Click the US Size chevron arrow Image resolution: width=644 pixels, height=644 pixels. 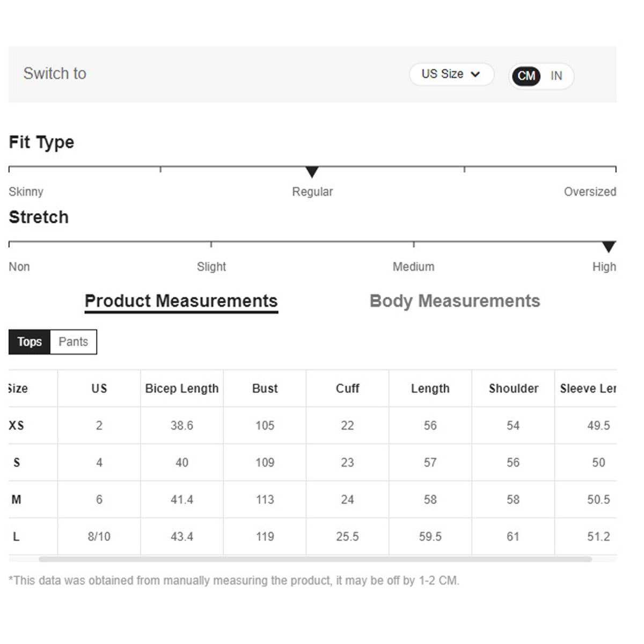point(475,74)
